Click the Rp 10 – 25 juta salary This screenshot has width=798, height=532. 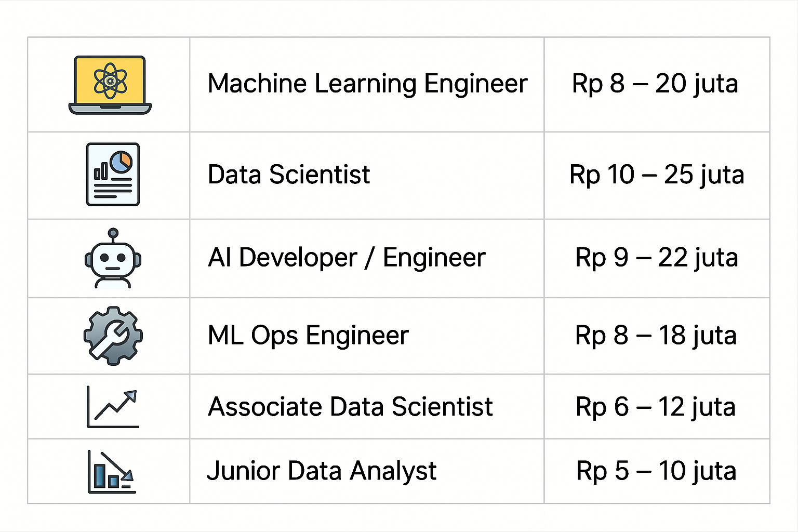657,175
